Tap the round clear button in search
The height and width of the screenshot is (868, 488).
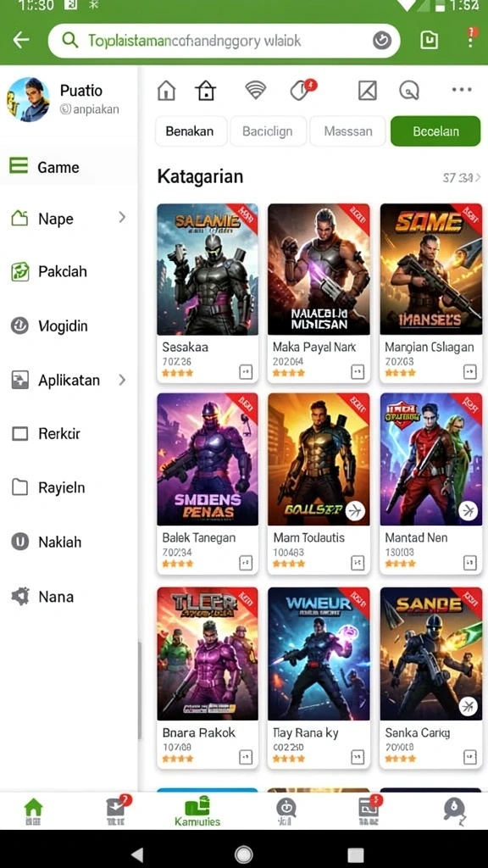coord(382,41)
